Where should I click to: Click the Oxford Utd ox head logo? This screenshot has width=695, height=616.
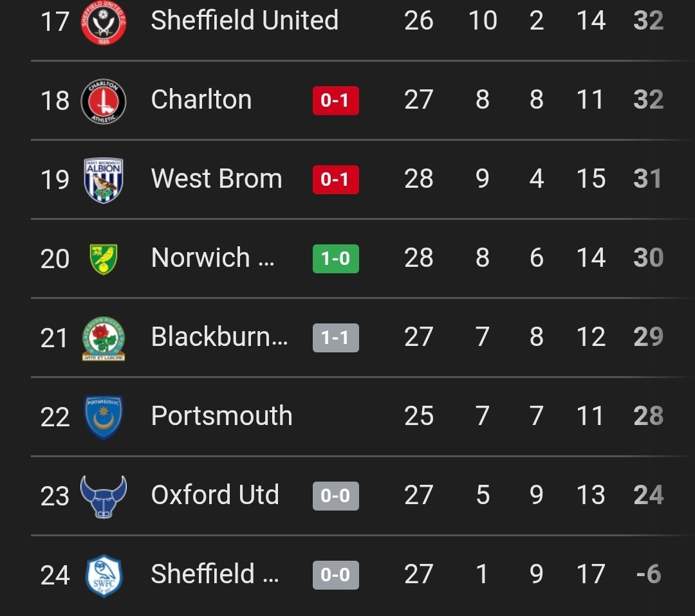click(x=104, y=496)
